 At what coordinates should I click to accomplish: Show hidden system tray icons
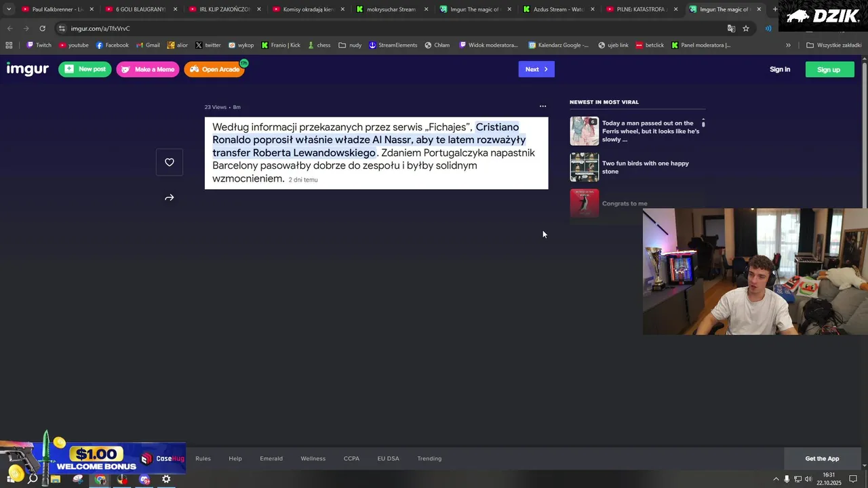click(x=776, y=479)
